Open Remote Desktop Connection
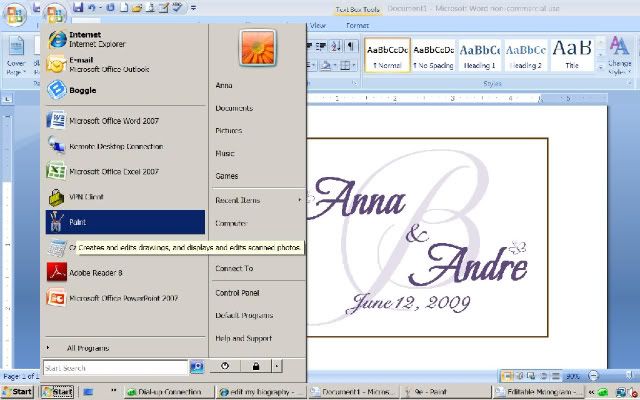This screenshot has height=400, width=640. pos(126,146)
